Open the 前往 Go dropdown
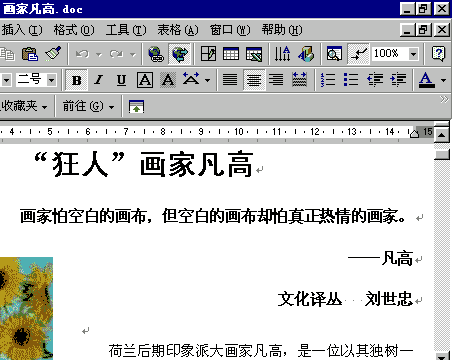Viewport: 452px width, 360px height. click(88, 106)
